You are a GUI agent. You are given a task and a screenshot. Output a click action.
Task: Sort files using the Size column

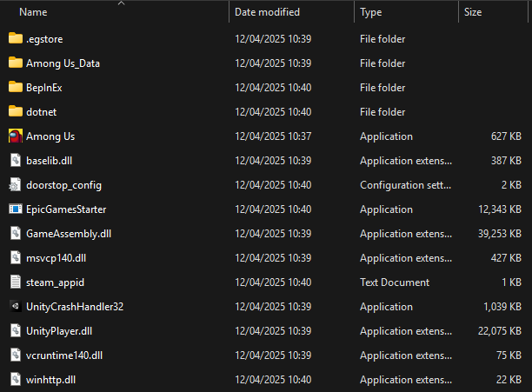pyautogui.click(x=473, y=12)
